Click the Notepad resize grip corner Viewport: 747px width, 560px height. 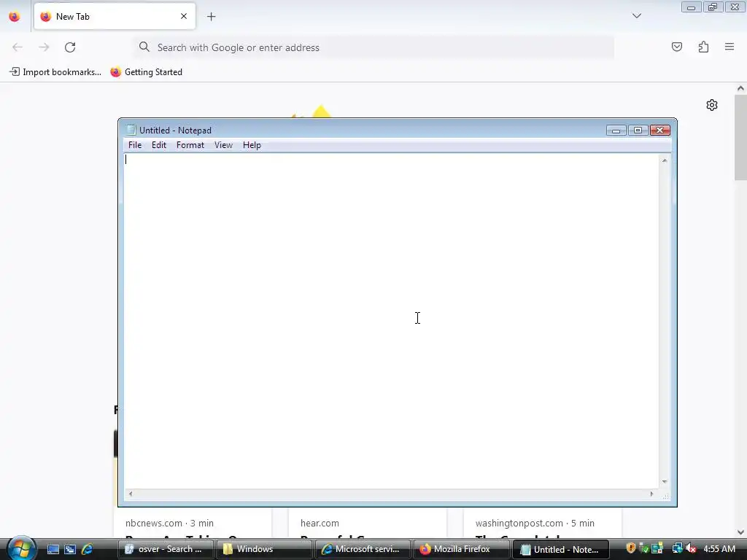(x=665, y=495)
